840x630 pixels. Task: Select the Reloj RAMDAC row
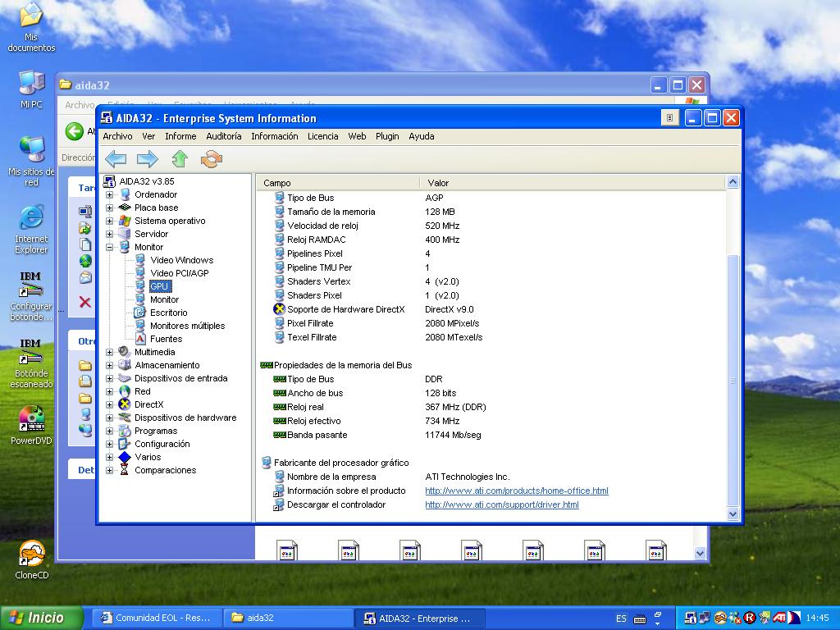click(491, 240)
